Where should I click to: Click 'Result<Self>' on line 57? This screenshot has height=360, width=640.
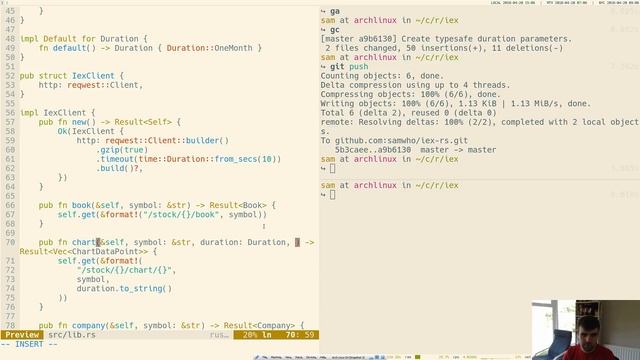click(143, 122)
